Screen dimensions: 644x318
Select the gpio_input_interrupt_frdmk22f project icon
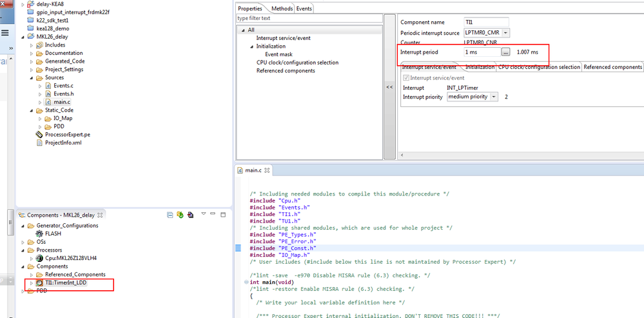30,12
